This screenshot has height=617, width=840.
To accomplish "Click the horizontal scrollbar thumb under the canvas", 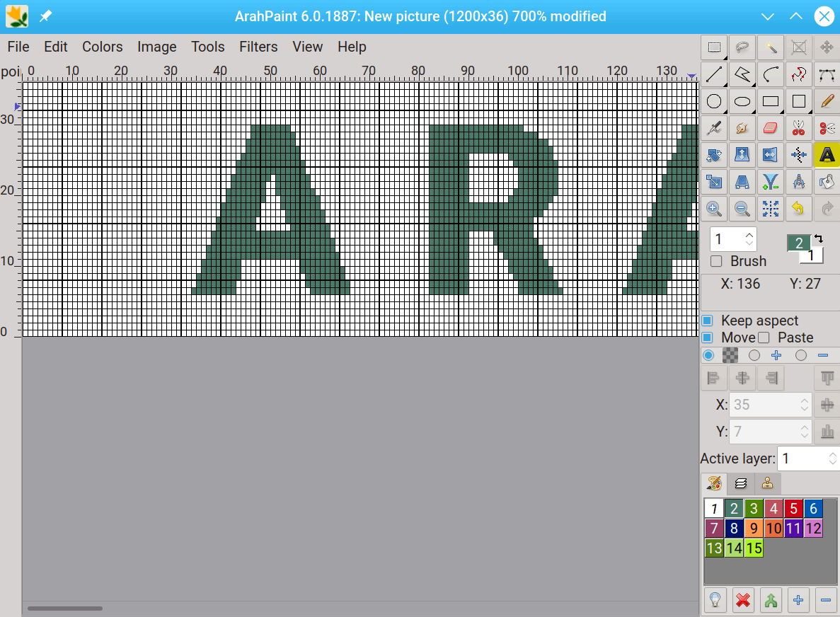I will pyautogui.click(x=65, y=609).
